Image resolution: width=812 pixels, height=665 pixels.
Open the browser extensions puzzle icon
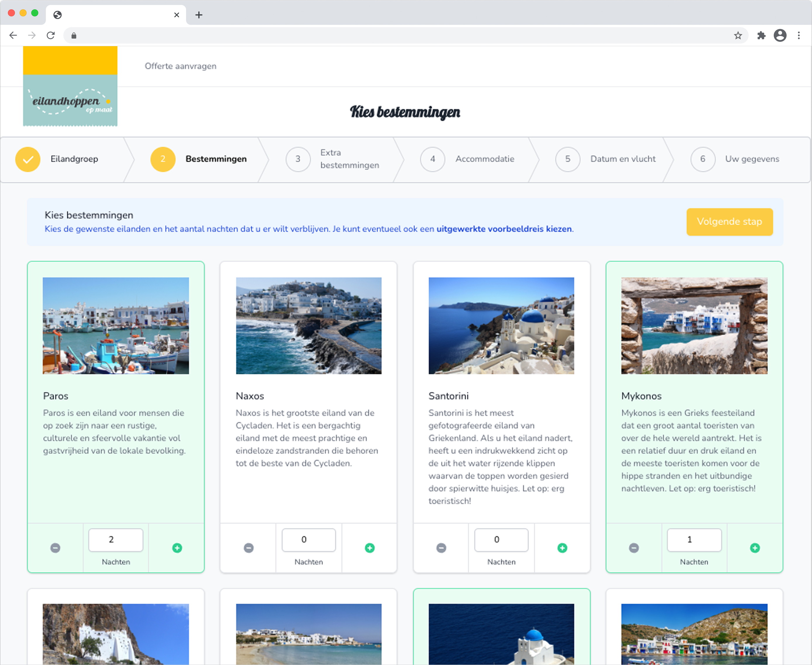(x=761, y=36)
